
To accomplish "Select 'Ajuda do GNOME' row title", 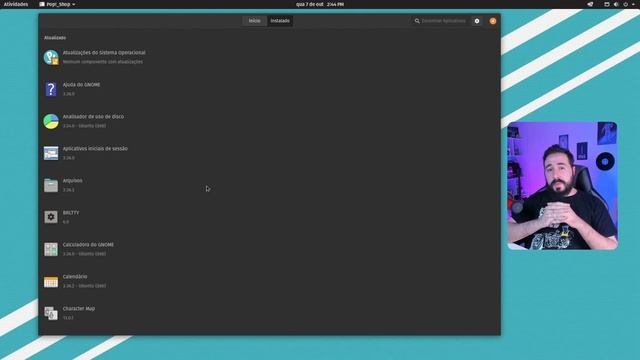I will 81,84.
